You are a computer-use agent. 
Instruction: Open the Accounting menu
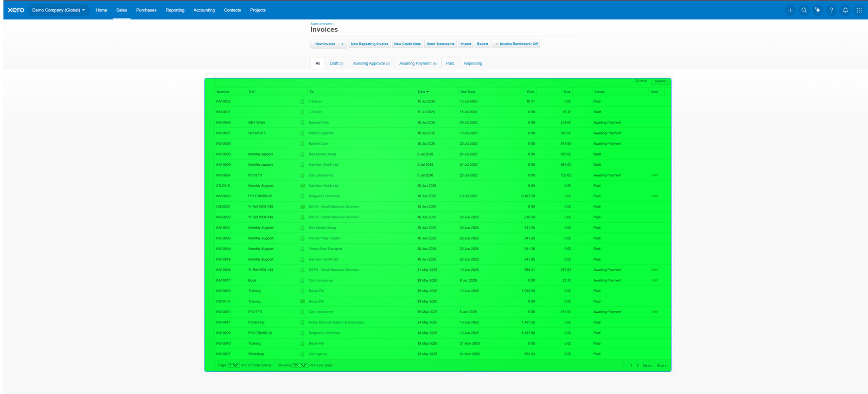point(204,10)
